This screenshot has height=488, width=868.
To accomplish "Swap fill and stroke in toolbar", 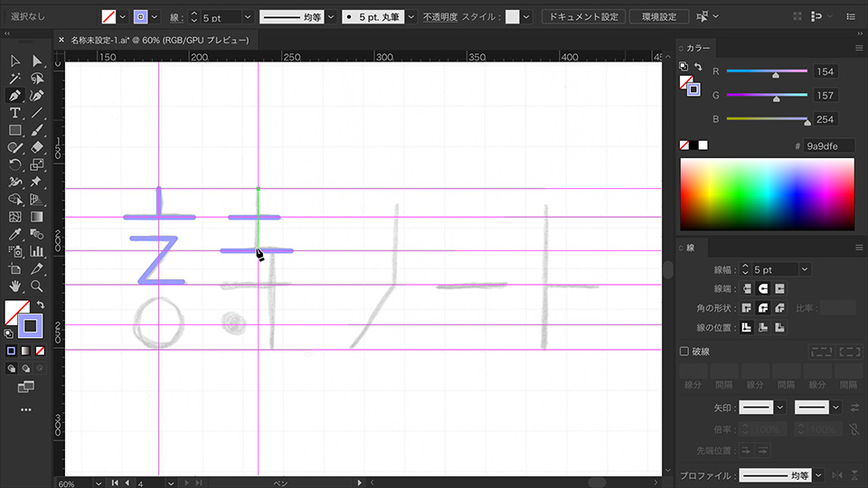I will pyautogui.click(x=41, y=305).
